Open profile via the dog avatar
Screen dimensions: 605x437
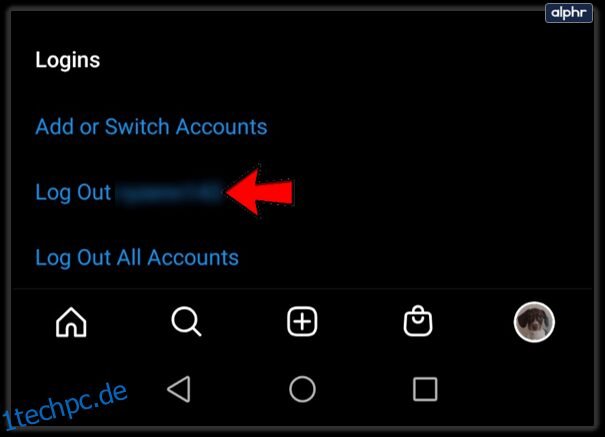pos(534,322)
